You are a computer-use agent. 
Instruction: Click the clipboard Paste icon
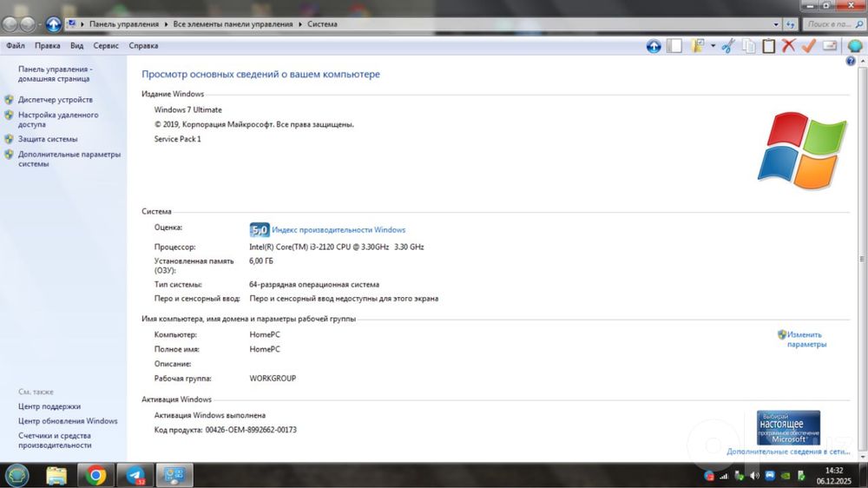pos(768,46)
